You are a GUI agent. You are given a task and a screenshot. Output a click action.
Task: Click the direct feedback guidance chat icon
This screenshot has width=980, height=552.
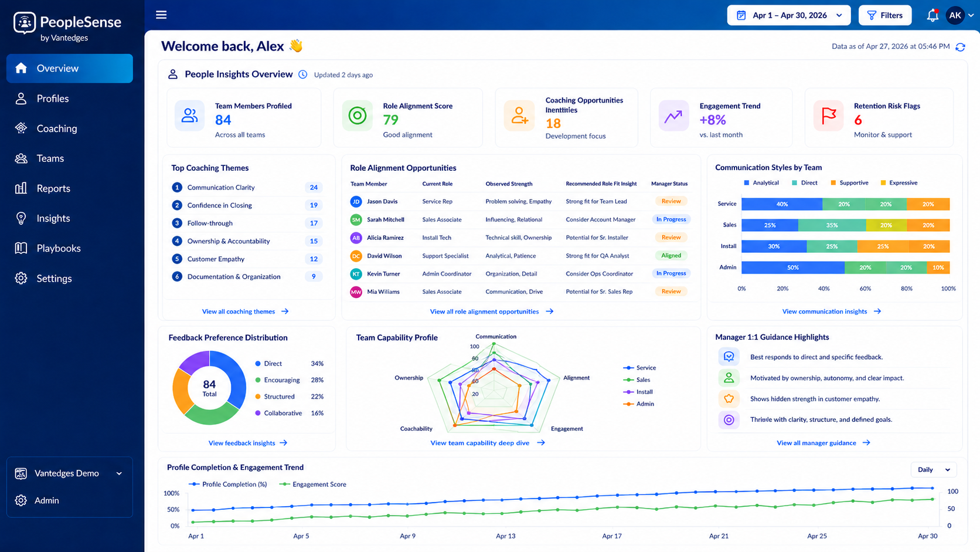coord(729,357)
